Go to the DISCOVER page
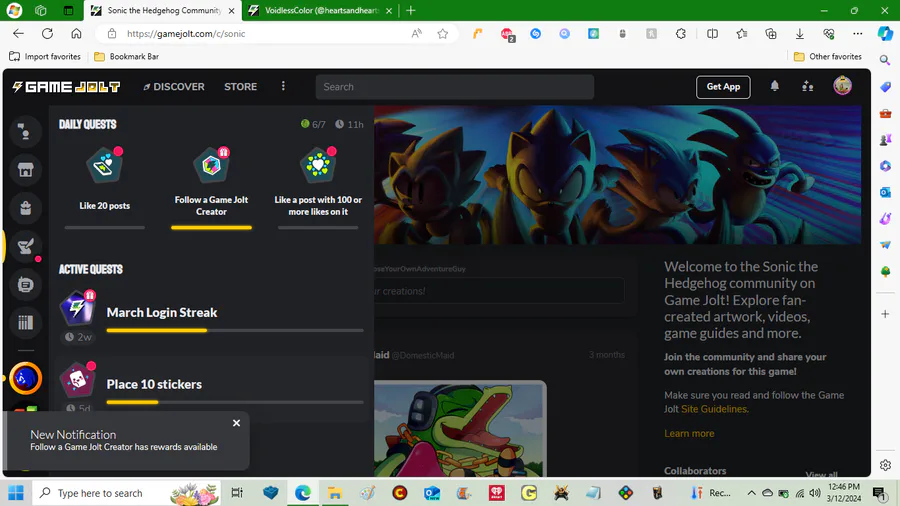This screenshot has height=506, width=900. pyautogui.click(x=174, y=87)
